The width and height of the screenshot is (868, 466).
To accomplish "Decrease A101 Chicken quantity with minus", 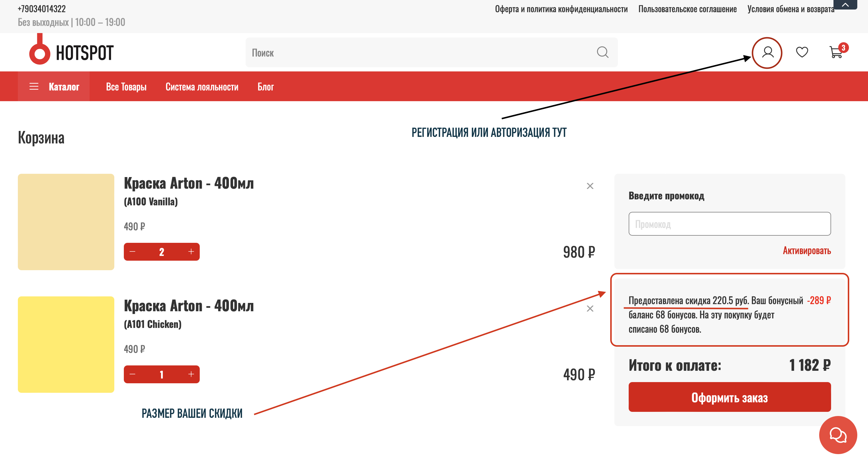I will [x=132, y=374].
